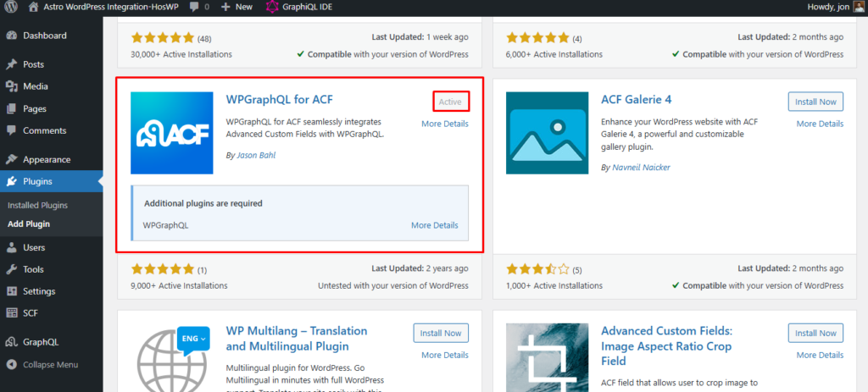The width and height of the screenshot is (868, 392).
Task: Install the ACF Galerie 4 plugin
Action: (815, 102)
